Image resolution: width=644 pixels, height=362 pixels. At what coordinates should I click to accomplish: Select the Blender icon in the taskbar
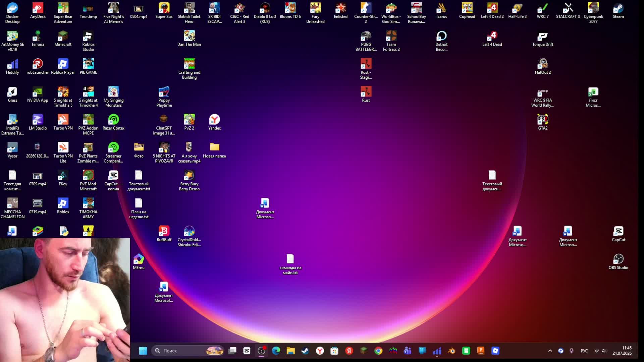451,351
